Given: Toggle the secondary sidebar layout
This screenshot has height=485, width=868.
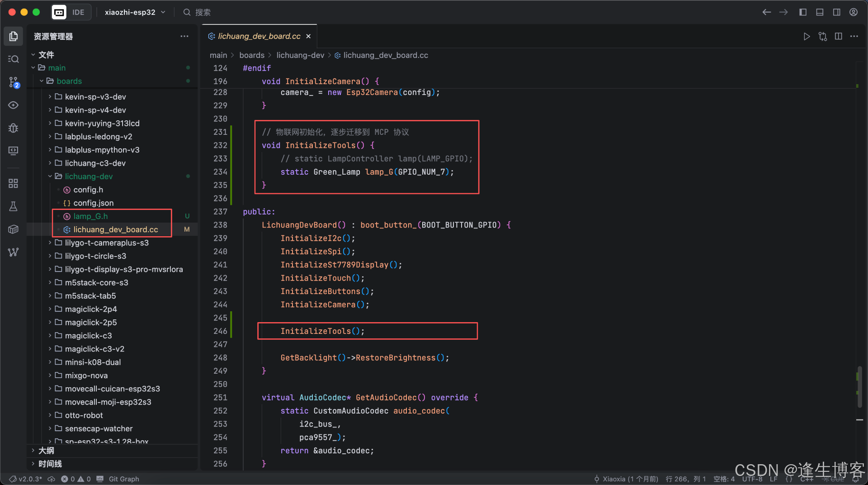Looking at the screenshot, I should 837,12.
